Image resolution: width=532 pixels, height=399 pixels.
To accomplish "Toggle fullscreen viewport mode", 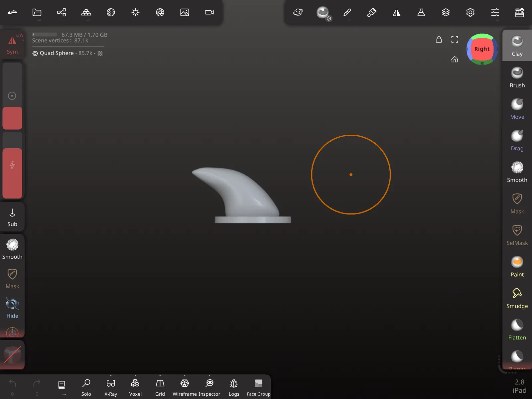I will tap(455, 40).
